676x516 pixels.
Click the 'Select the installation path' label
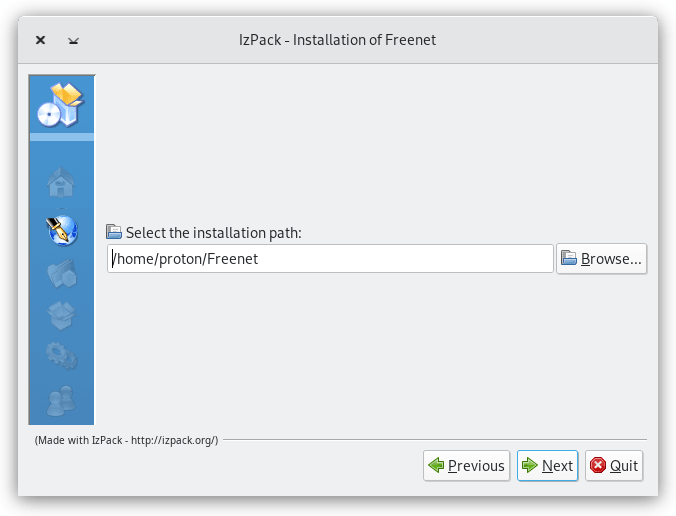(x=213, y=233)
